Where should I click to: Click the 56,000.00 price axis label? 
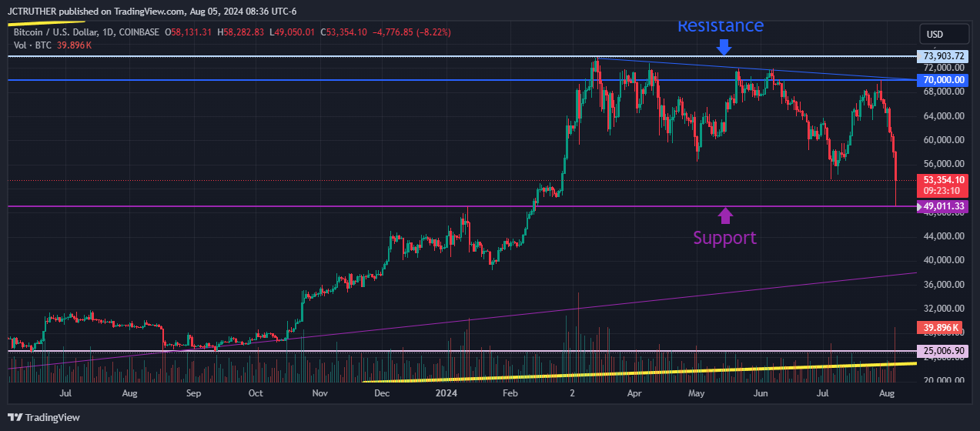click(944, 164)
